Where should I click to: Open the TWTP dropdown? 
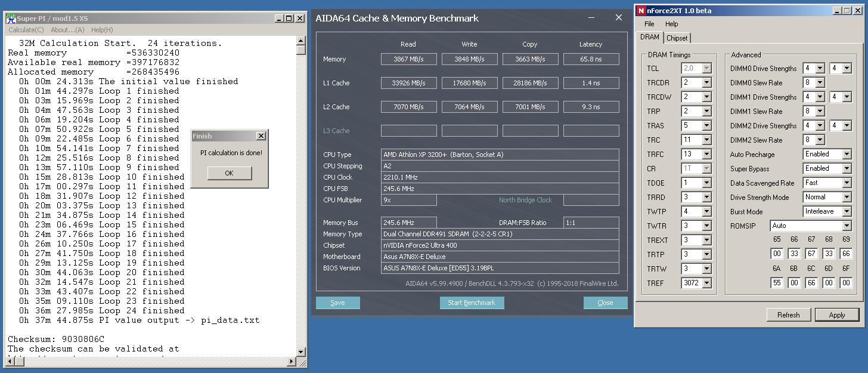(706, 212)
